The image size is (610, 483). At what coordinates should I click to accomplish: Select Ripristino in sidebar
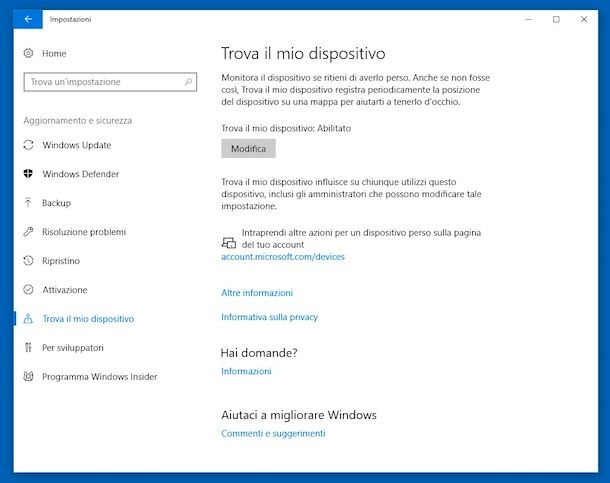click(61, 261)
